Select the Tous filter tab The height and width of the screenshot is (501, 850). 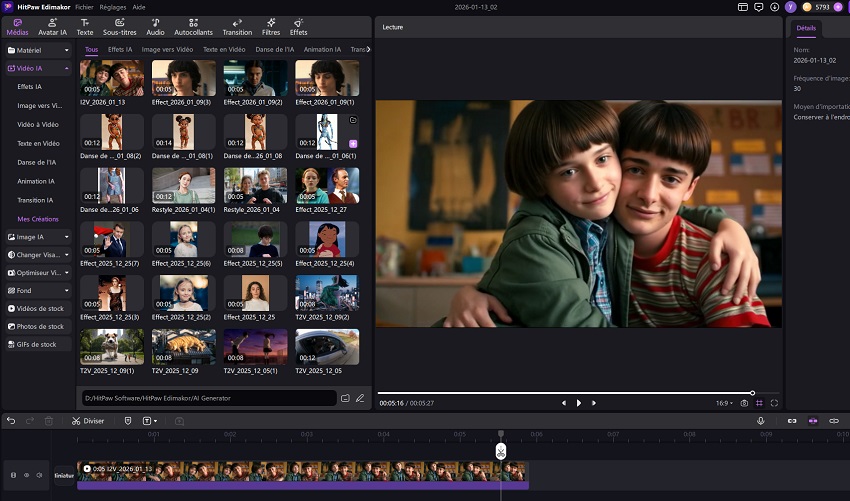pyautogui.click(x=92, y=49)
